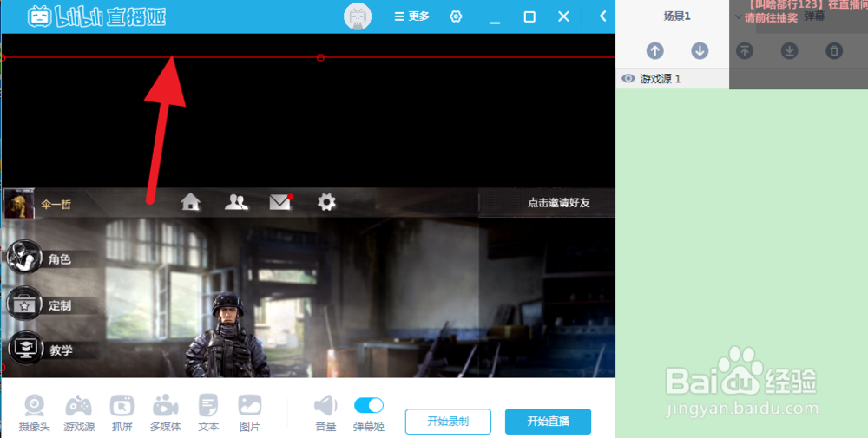Viewport: 868px width, 438px height.
Task: Start streaming with 开始直播 button
Action: 548,422
